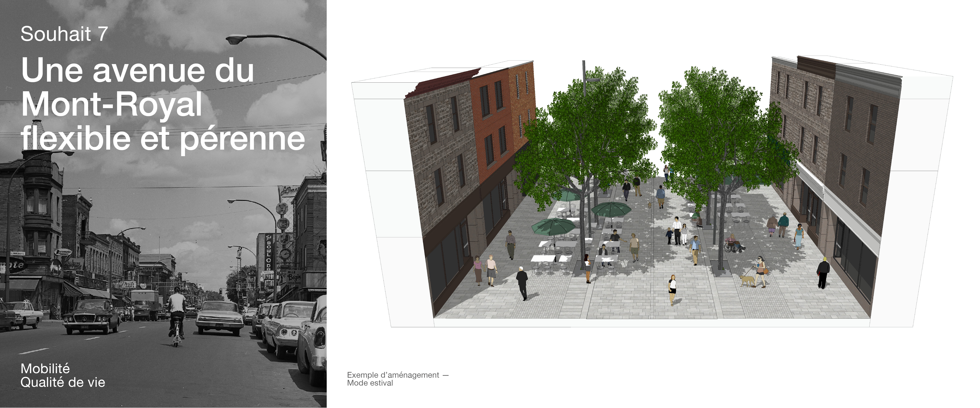Click the clock on the right storefront

coord(285,254)
